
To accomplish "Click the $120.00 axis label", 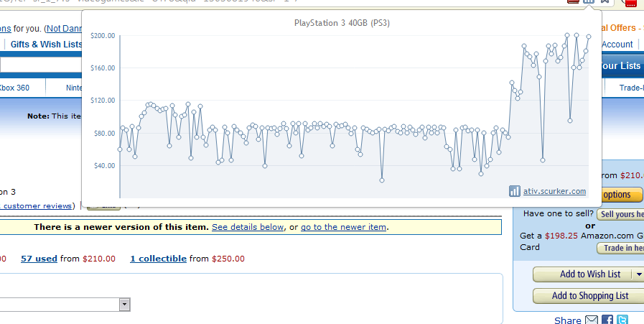I will click(103, 101).
